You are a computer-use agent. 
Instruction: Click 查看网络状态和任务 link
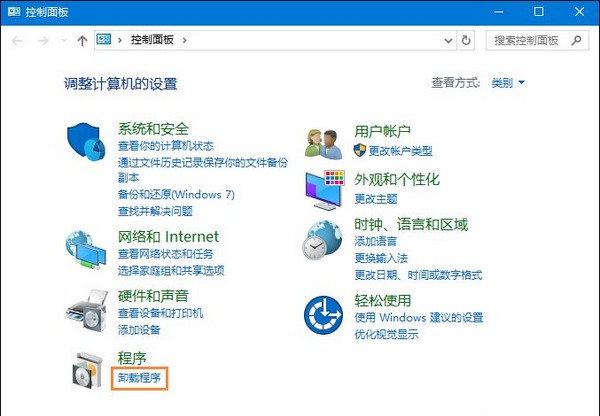(x=166, y=254)
